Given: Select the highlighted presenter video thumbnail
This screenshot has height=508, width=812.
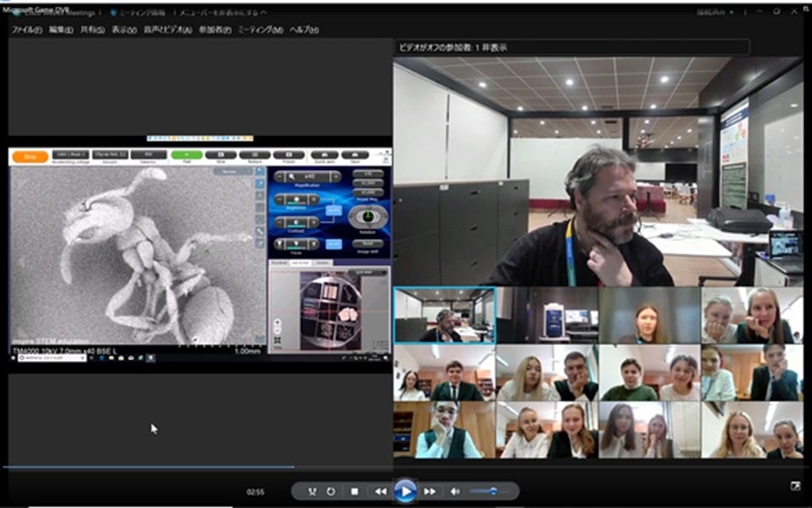Looking at the screenshot, I should click(x=444, y=314).
